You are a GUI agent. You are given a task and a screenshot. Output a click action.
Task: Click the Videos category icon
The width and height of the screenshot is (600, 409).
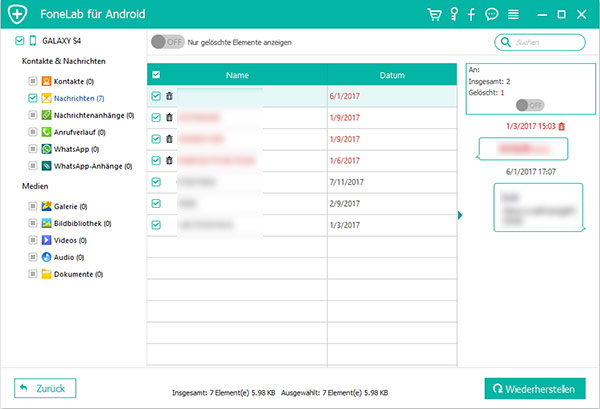click(x=47, y=240)
